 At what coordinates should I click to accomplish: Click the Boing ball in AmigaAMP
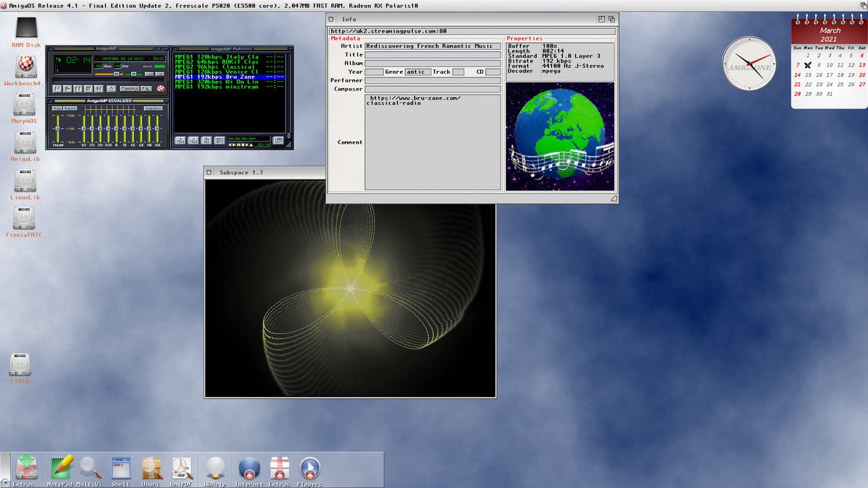[161, 88]
